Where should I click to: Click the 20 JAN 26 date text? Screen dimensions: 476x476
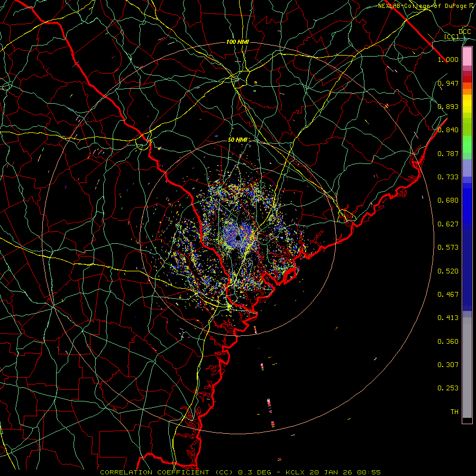(330, 472)
